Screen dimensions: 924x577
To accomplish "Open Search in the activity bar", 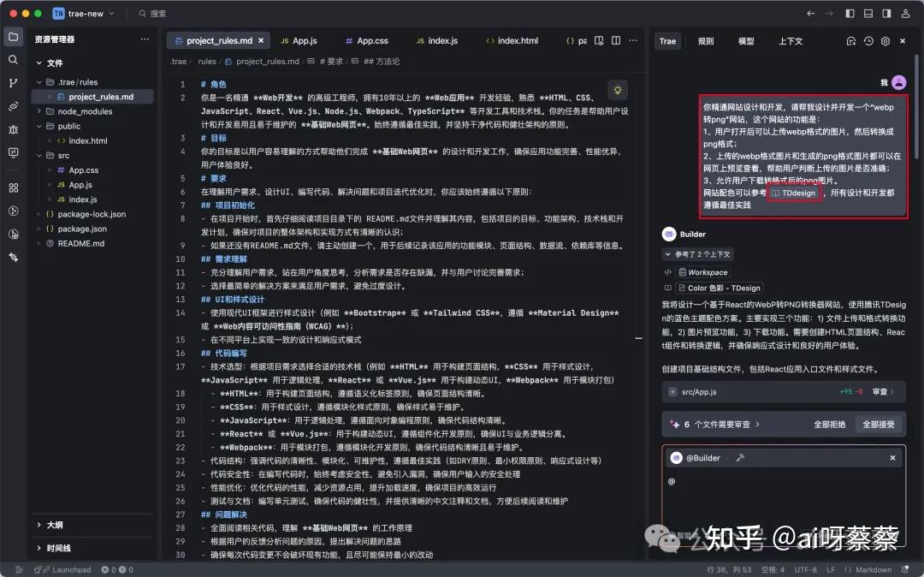I will click(13, 60).
